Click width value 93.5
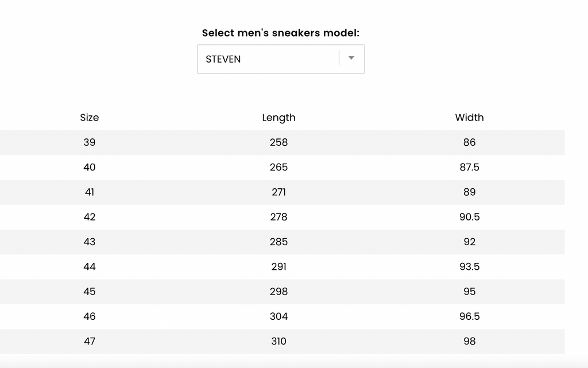The image size is (588, 368). coord(470,267)
